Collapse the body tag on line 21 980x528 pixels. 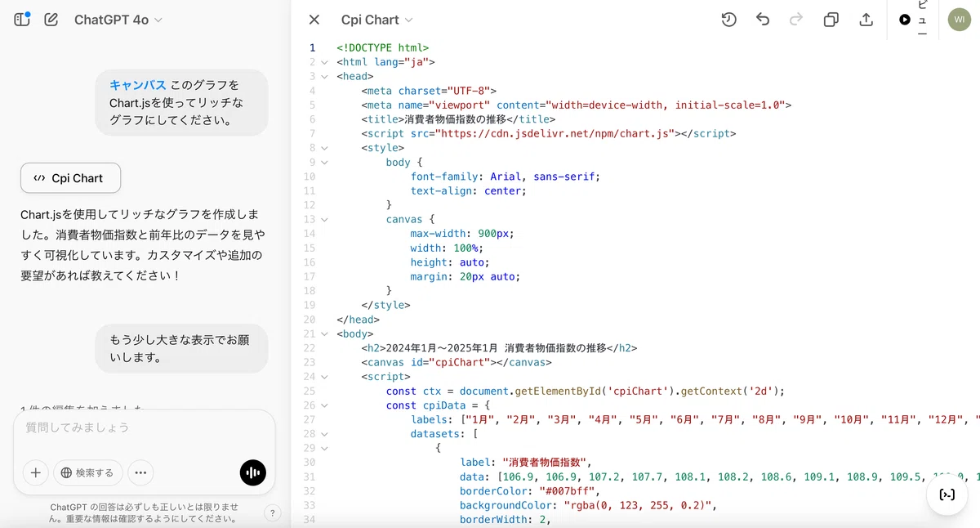(325, 334)
